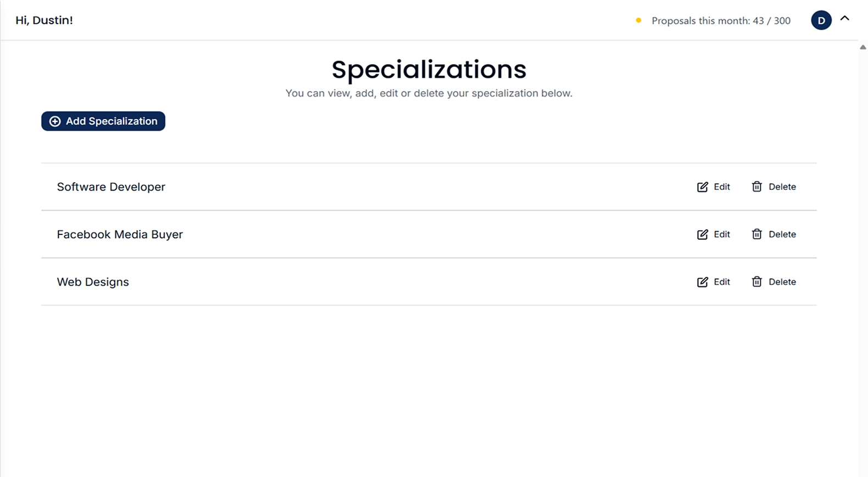Click trash icon for Web Designs

pos(756,282)
